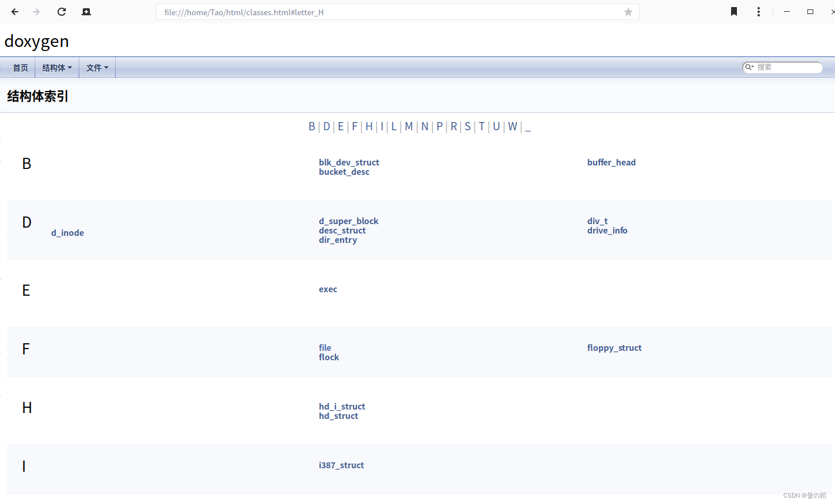Click the doxygen project title
835x504 pixels.
click(36, 41)
